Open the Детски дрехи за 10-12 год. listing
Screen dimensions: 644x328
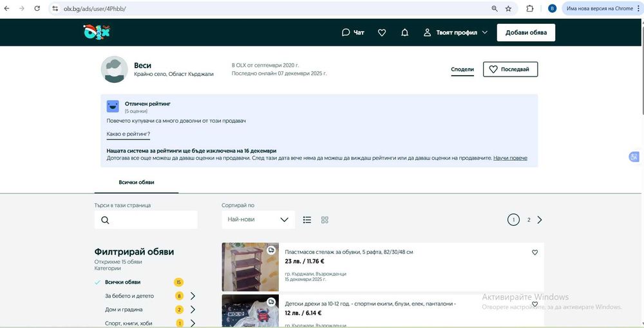coord(370,304)
